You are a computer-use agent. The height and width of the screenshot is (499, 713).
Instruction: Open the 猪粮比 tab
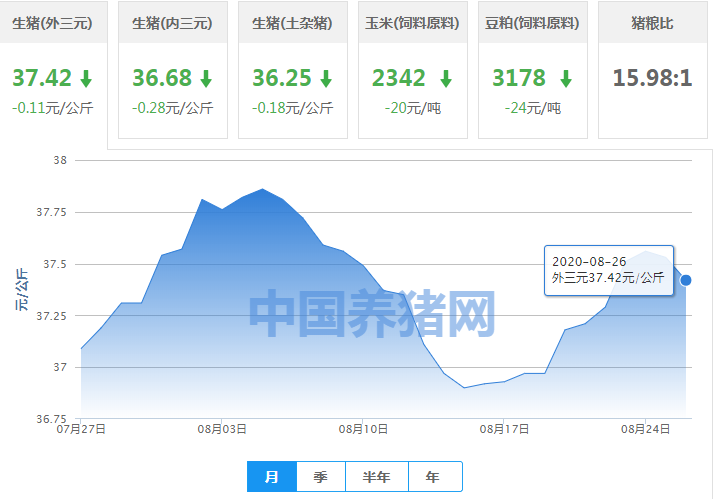pos(652,23)
